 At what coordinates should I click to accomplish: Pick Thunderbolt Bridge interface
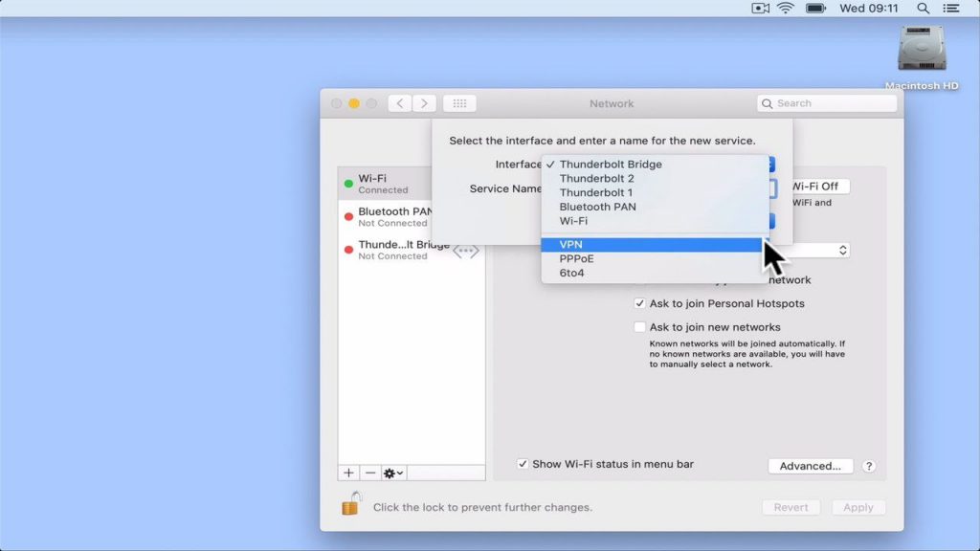pyautogui.click(x=655, y=165)
